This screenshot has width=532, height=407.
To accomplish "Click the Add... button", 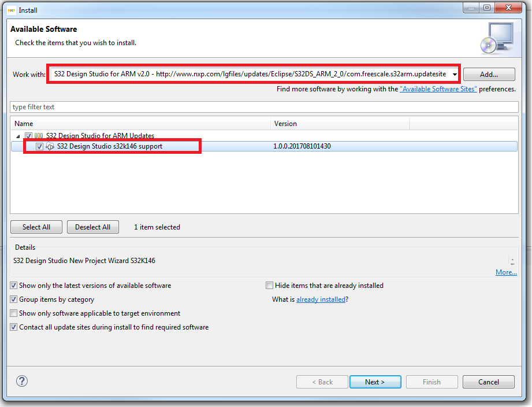I will pyautogui.click(x=489, y=75).
